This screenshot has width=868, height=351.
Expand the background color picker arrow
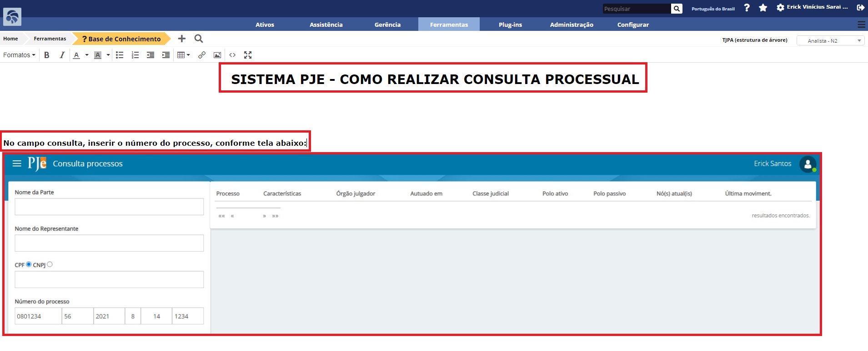[108, 55]
